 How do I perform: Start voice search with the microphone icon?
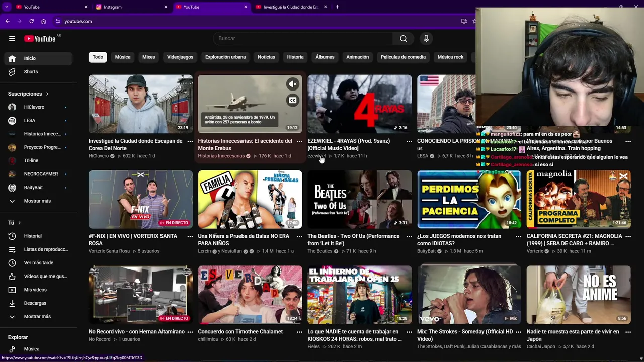tap(426, 38)
